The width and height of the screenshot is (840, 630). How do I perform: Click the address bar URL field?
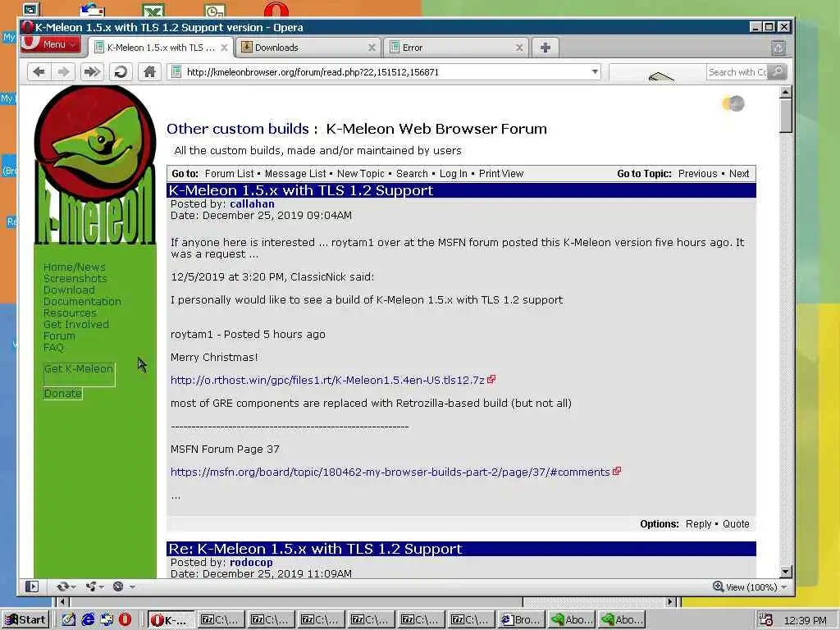386,72
